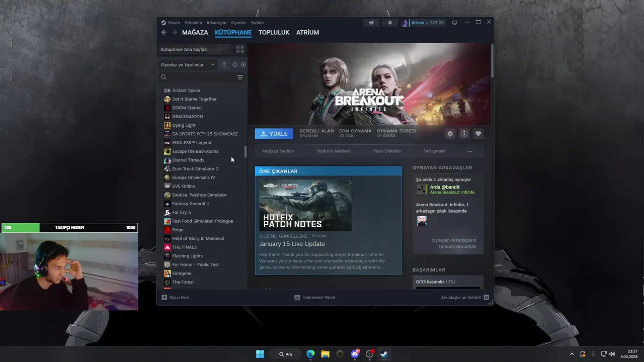Screen dimensions: 644x362
Task: Open İndirmeleri Yönet
Action: point(315,298)
